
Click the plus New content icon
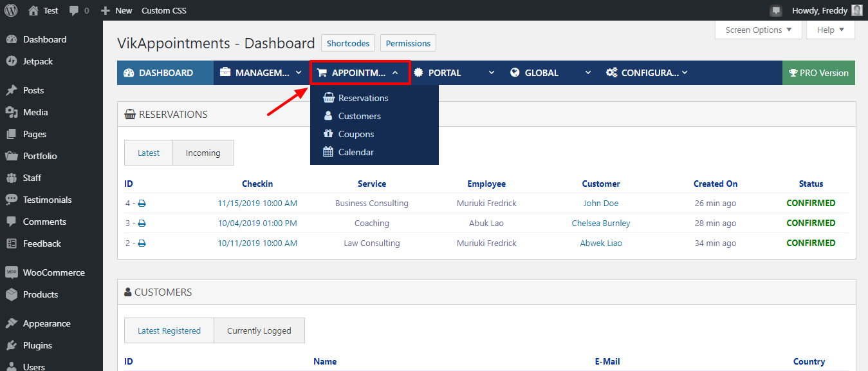coord(106,11)
